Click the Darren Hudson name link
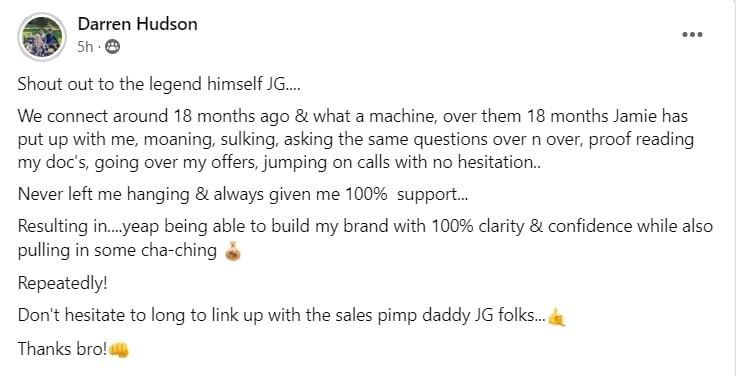The image size is (736, 376). click(138, 24)
